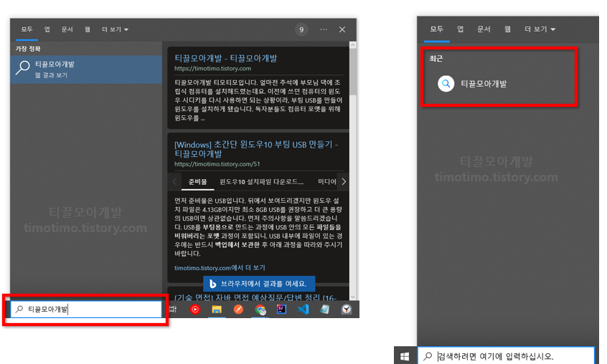The height and width of the screenshot is (364, 607).
Task: Click timotimo.tistory.com에서 더 보기 link
Action: pos(220,268)
